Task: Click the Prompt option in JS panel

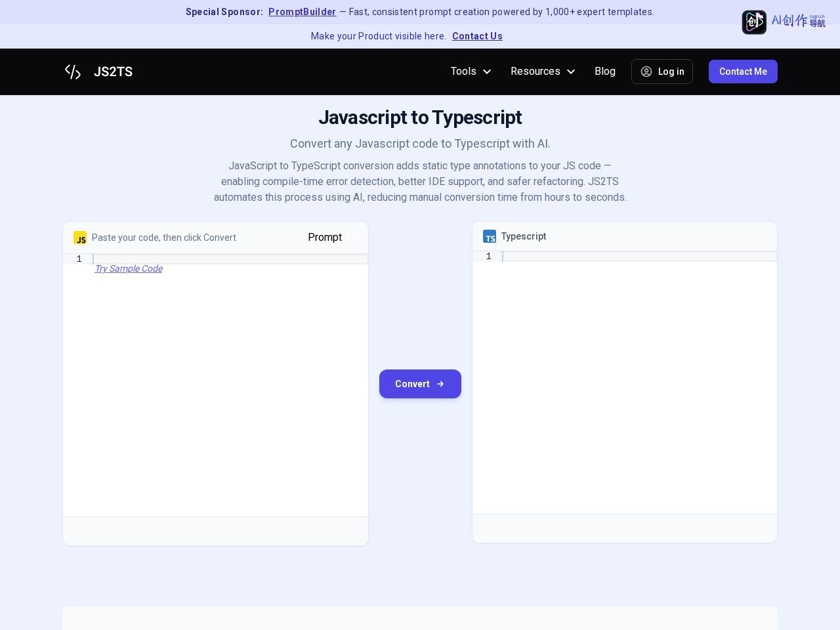Action: coord(325,238)
